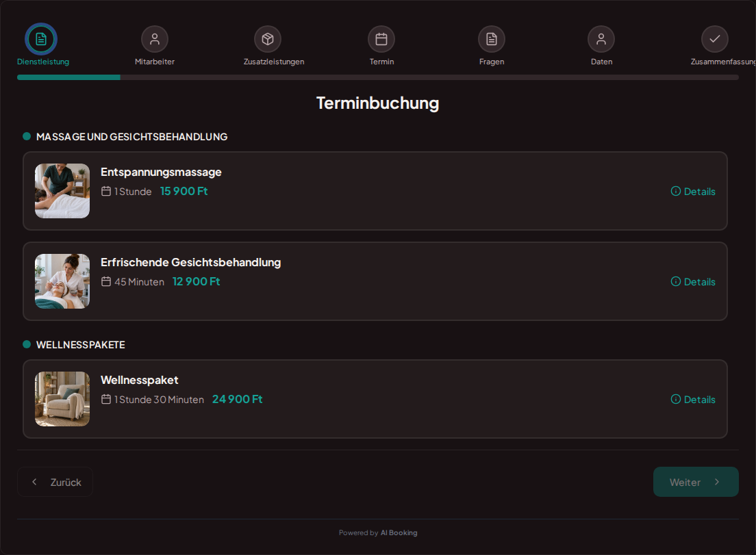Image resolution: width=756 pixels, height=555 pixels.
Task: Select the Mitarbeiter step icon
Action: pyautogui.click(x=155, y=39)
